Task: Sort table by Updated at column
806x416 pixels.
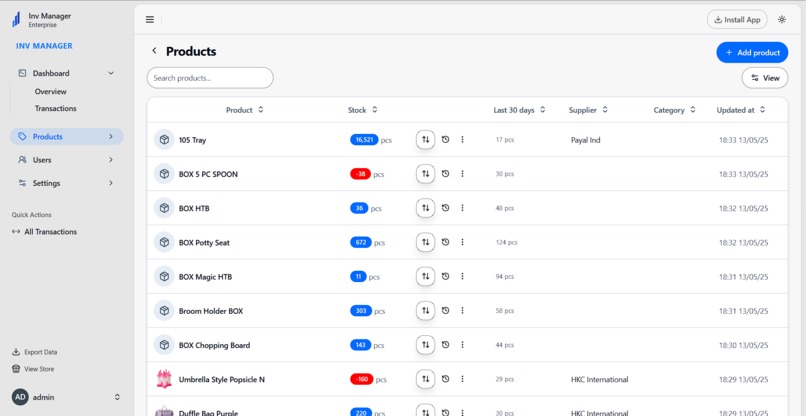Action: point(741,110)
